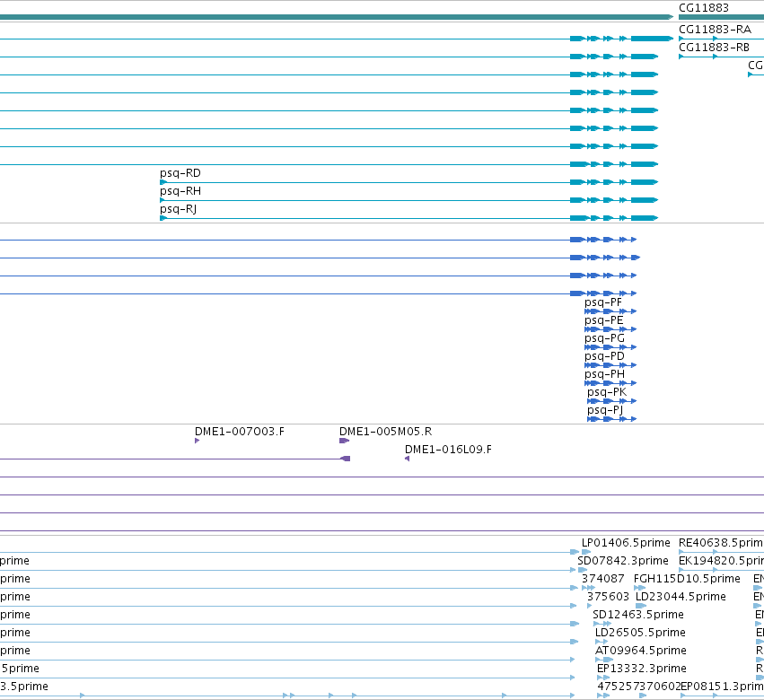Viewport: 764px width, 700px height.
Task: Select the 374087 feature label
Action: (602, 579)
